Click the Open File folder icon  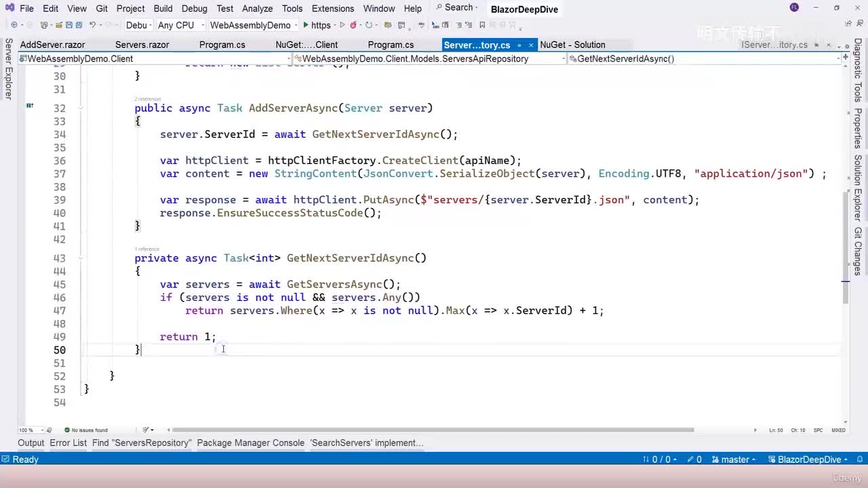[x=58, y=25]
